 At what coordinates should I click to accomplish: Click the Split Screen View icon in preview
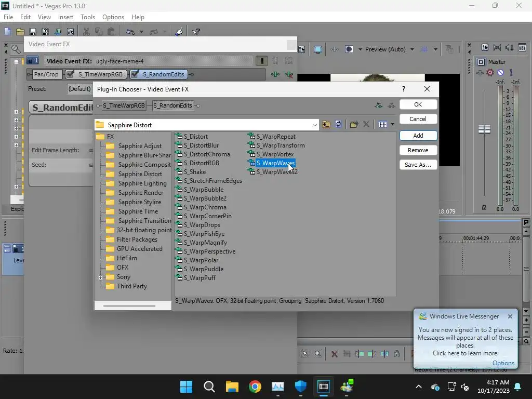click(349, 49)
